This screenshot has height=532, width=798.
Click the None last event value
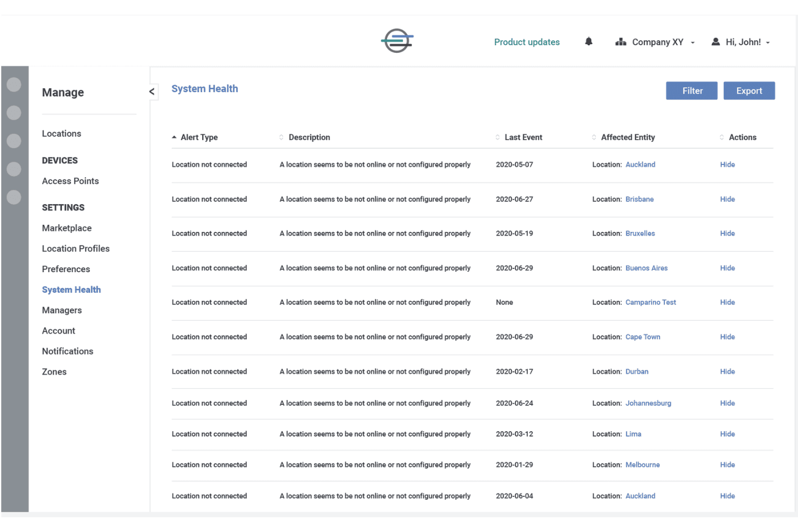505,302
